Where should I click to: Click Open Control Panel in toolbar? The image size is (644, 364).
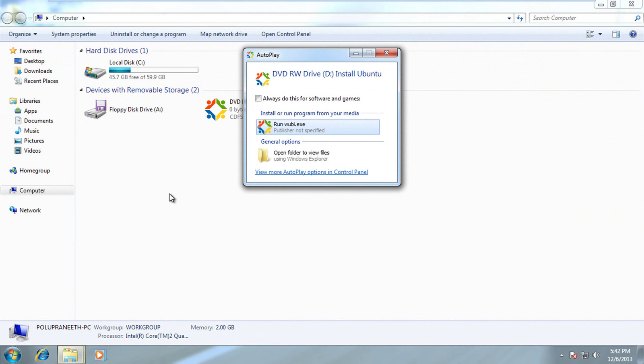tap(286, 34)
